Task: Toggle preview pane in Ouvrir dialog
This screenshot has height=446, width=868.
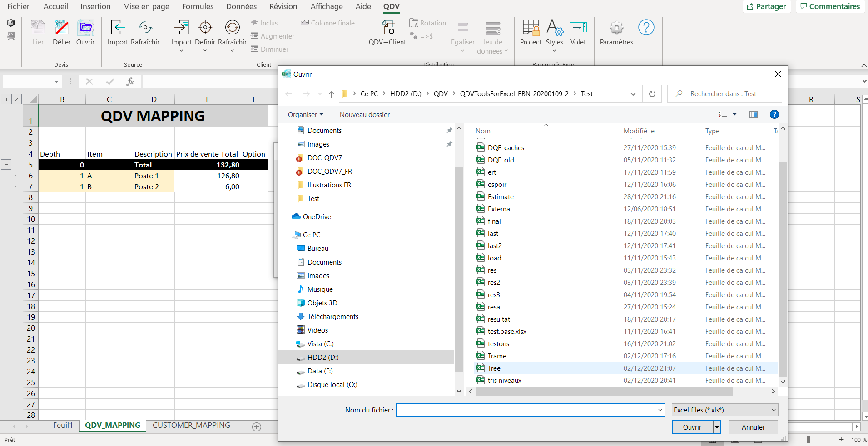Action: click(x=754, y=114)
